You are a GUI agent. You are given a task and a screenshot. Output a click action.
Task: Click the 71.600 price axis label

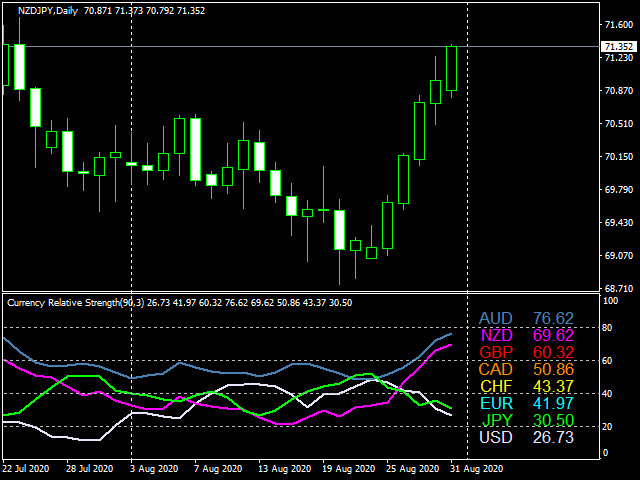click(x=619, y=25)
